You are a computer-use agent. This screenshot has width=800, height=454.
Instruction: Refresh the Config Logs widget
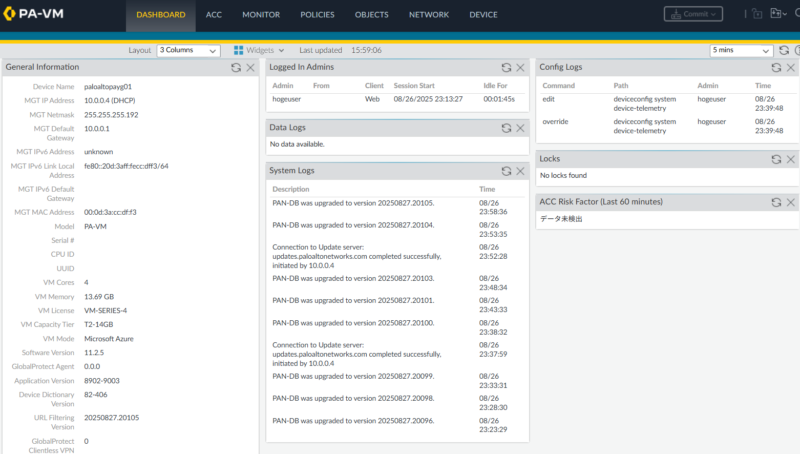[x=776, y=67]
